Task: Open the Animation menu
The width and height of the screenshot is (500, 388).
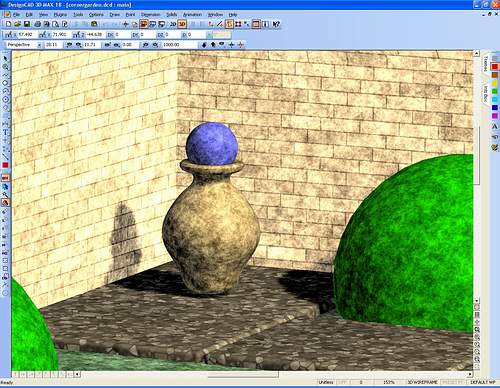Action: 192,15
